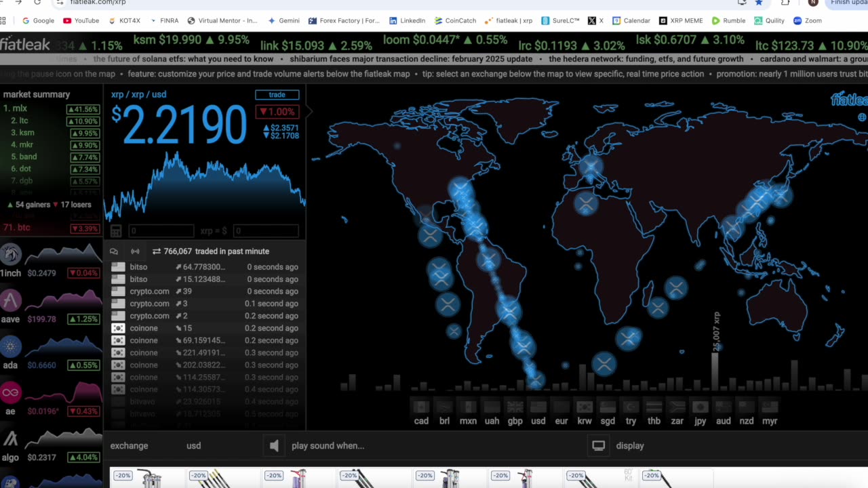Focus the dollar value input field

point(264,231)
